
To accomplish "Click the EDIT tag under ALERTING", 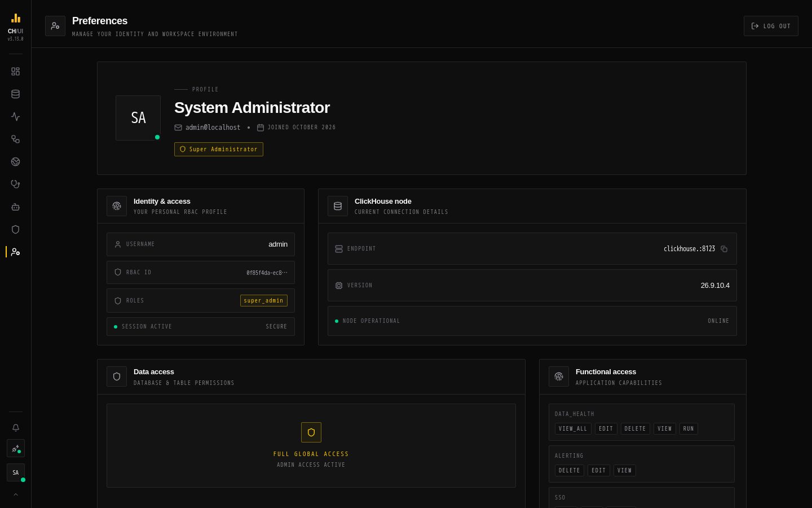I will (599, 471).
